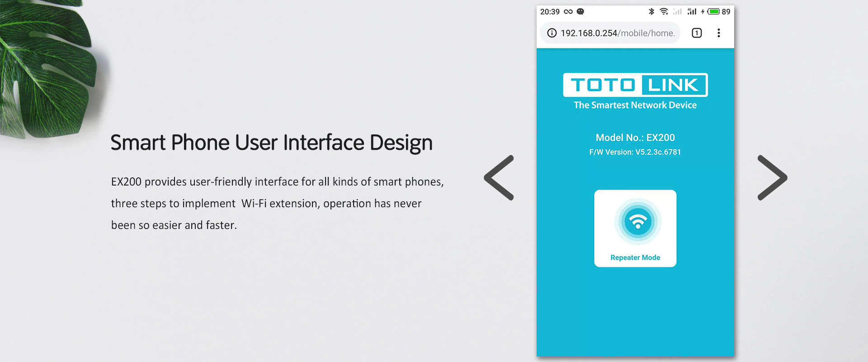The height and width of the screenshot is (362, 868).
Task: Tap the Bluetooth status icon
Action: [x=651, y=12]
